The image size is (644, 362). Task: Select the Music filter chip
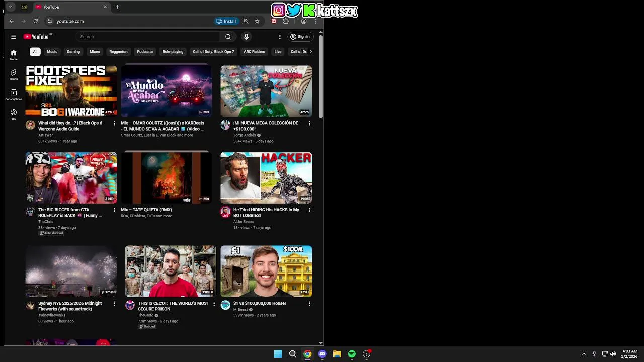[x=52, y=52]
